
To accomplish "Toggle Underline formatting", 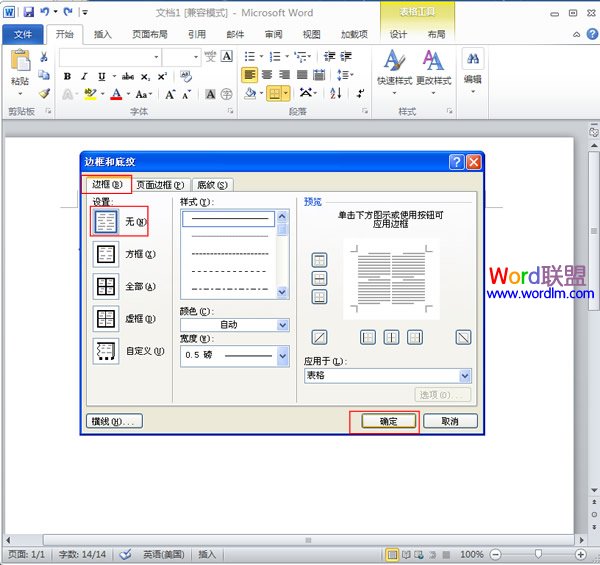I will [101, 76].
